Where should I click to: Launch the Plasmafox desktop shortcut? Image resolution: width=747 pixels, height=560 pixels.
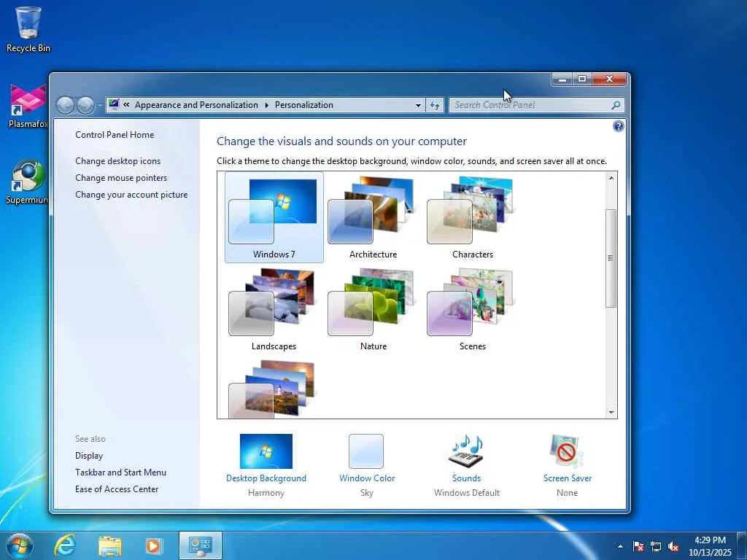click(28, 106)
